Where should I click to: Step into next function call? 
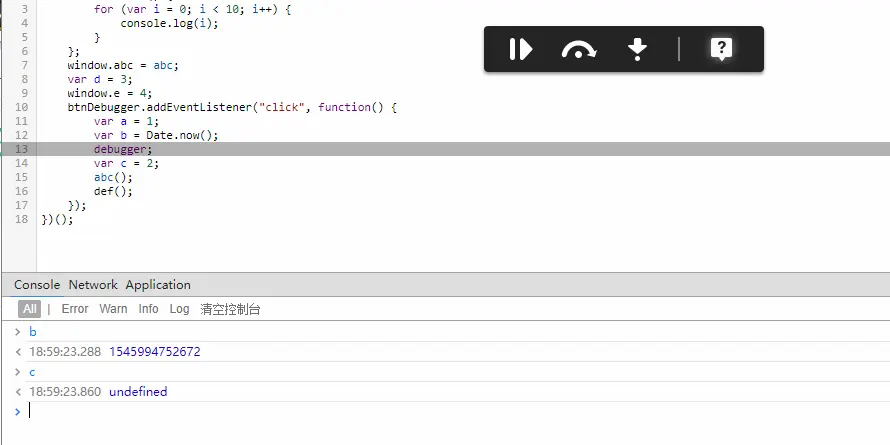pos(637,49)
